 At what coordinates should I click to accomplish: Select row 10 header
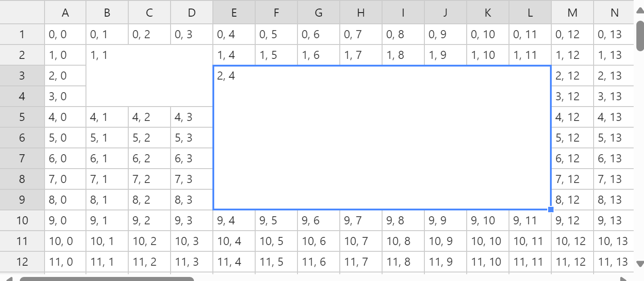tap(22, 221)
